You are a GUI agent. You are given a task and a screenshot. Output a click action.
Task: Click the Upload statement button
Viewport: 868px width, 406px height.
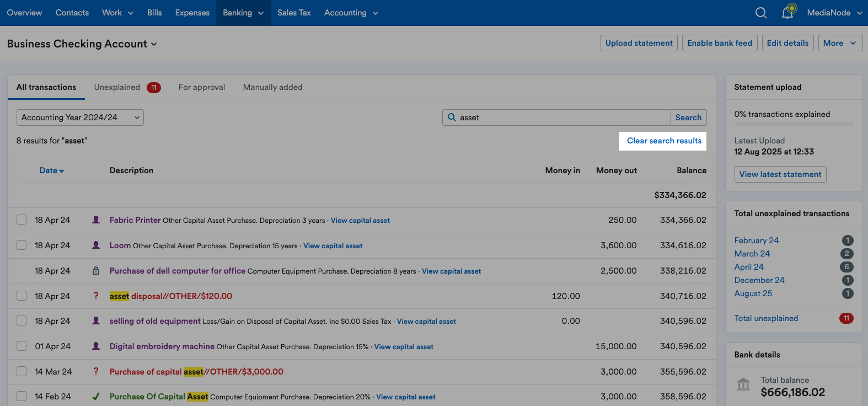click(639, 43)
